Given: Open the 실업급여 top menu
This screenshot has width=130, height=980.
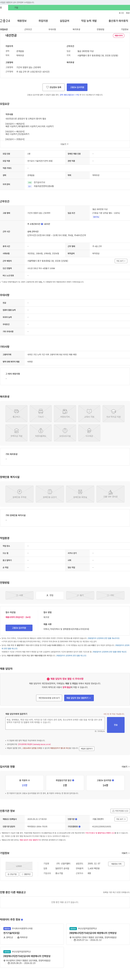Looking at the screenshot, I should point(64,21).
